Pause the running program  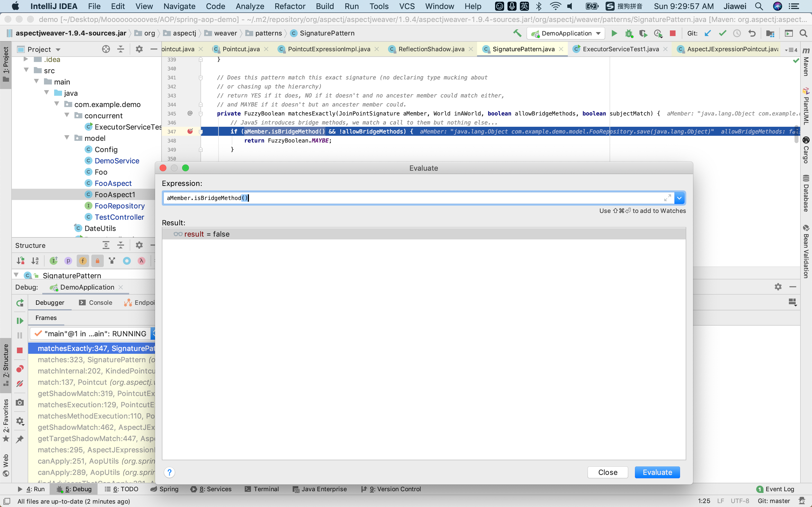(19, 335)
